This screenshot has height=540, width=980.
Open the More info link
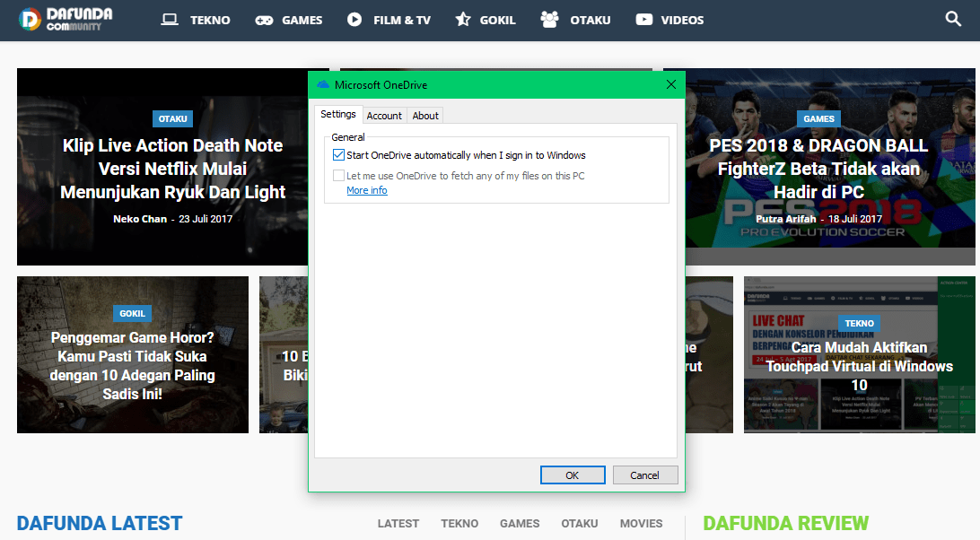click(367, 190)
